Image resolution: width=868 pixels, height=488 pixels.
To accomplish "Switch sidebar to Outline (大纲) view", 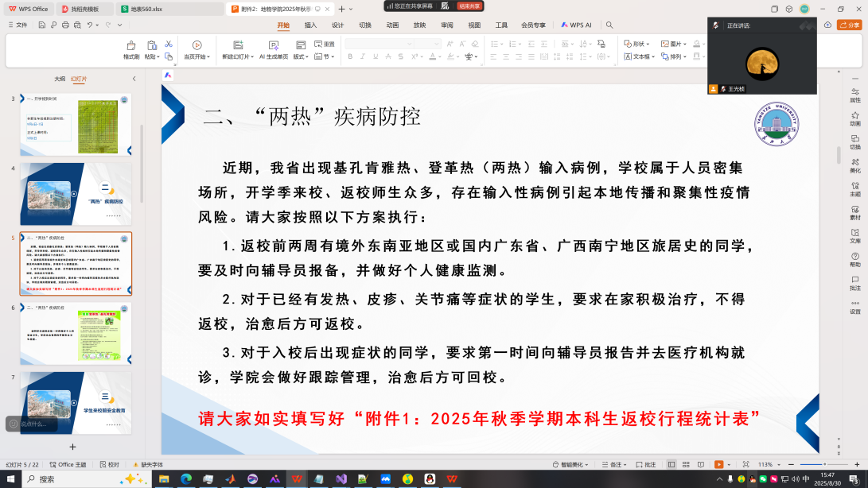I will pos(60,79).
